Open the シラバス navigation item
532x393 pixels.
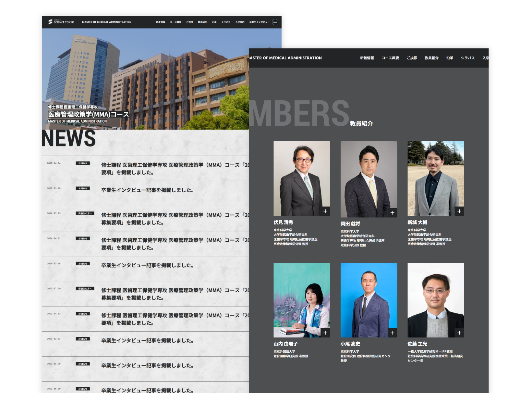[467, 58]
